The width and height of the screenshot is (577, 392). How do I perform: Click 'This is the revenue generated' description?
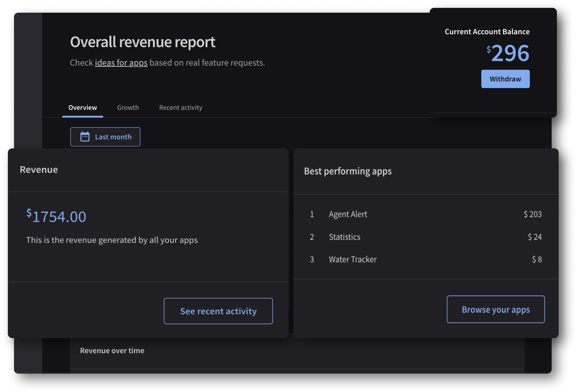coord(112,240)
